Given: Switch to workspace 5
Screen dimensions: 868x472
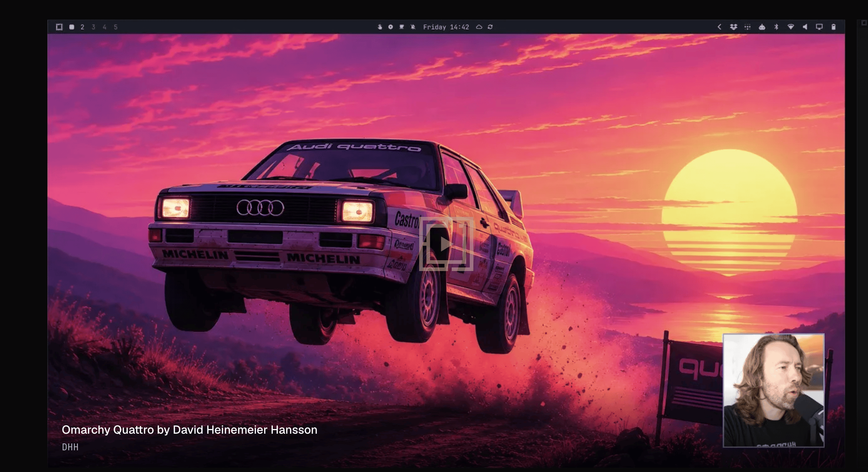Looking at the screenshot, I should coord(116,27).
